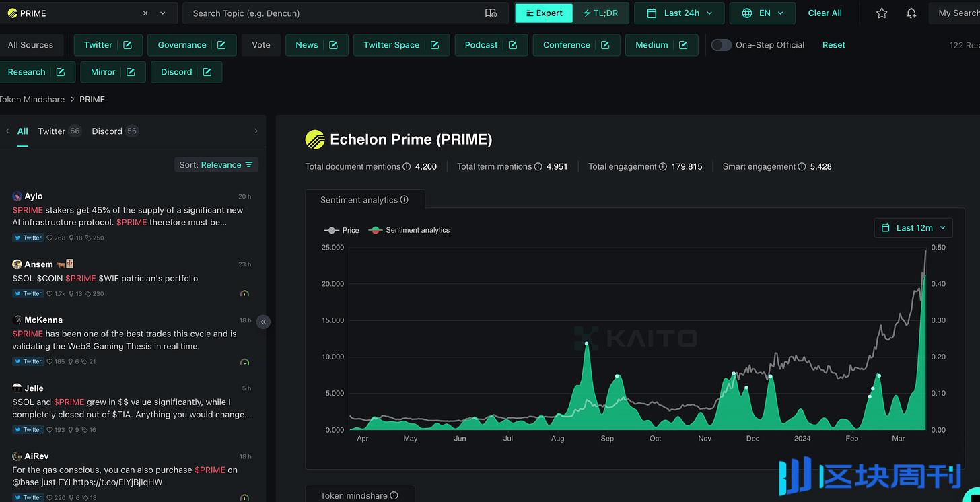Click info icon next to Total document mentions

coord(407,166)
